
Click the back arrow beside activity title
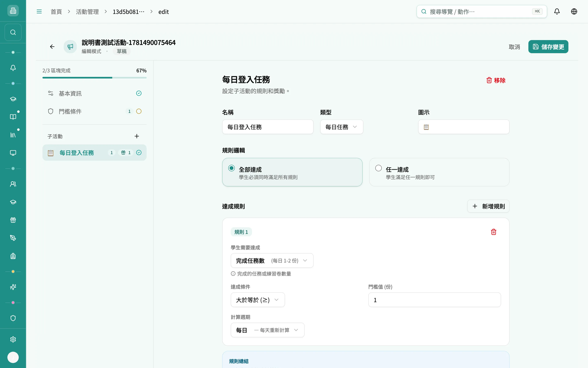pos(52,46)
